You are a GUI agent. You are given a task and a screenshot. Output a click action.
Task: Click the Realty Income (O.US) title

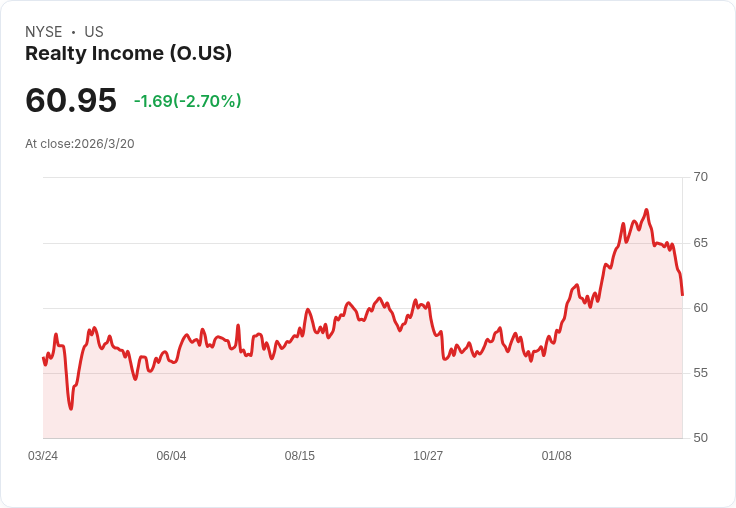tap(128, 54)
